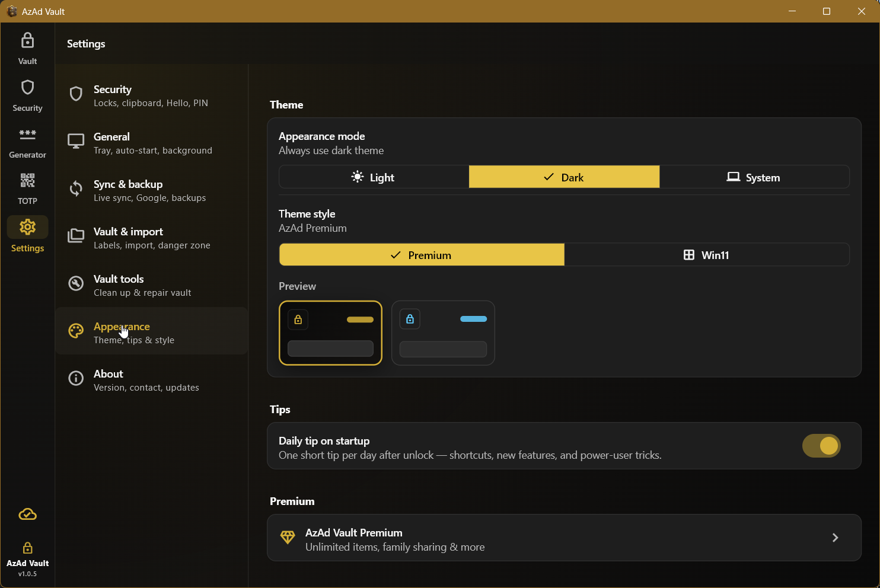This screenshot has width=880, height=588.
Task: Click the AzAd Vault app icon in title bar
Action: [11, 11]
